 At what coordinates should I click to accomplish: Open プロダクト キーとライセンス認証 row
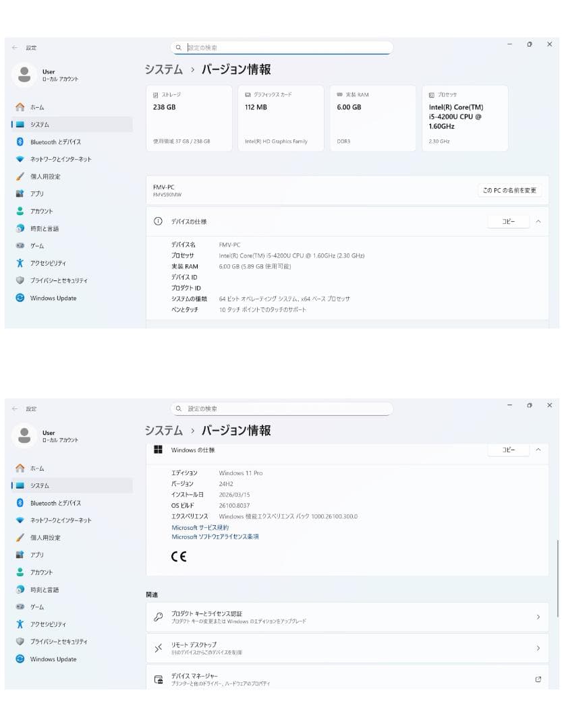(x=347, y=617)
